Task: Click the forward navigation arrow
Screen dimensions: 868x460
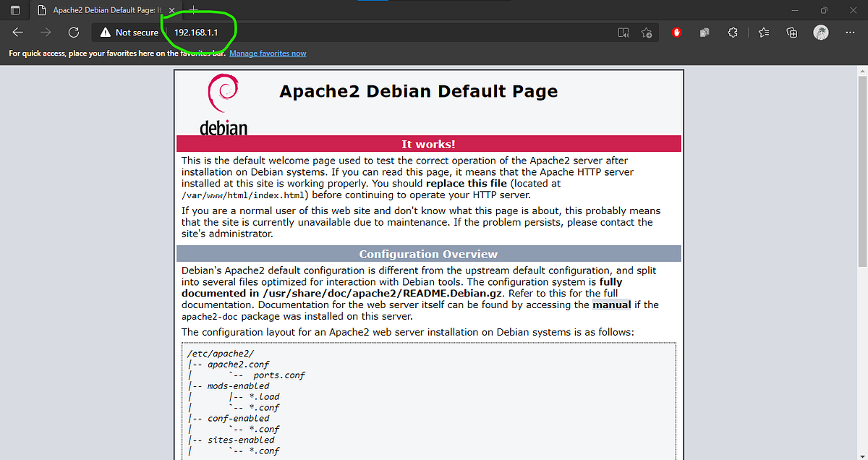Action: [x=45, y=32]
